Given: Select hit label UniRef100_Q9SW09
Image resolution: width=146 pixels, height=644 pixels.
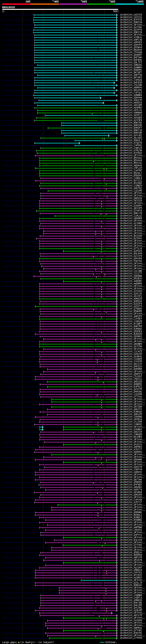Looking at the screenshot, I should (x=131, y=47).
